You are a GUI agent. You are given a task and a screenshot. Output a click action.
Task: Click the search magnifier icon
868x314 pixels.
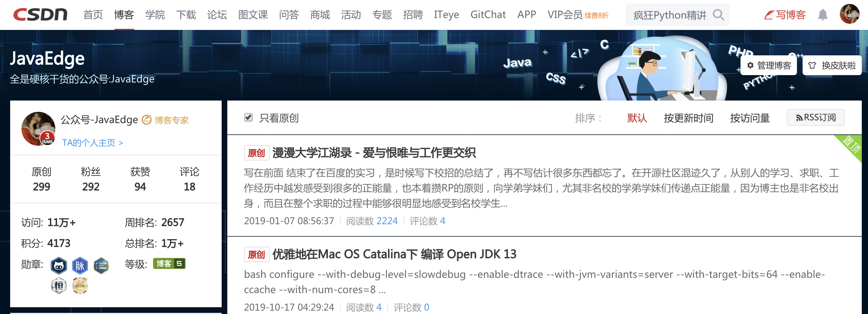(x=718, y=15)
